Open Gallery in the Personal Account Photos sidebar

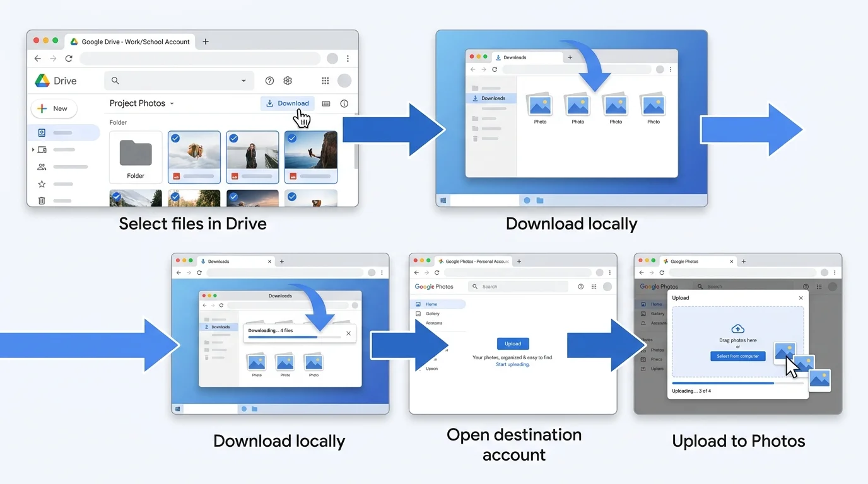click(x=432, y=313)
